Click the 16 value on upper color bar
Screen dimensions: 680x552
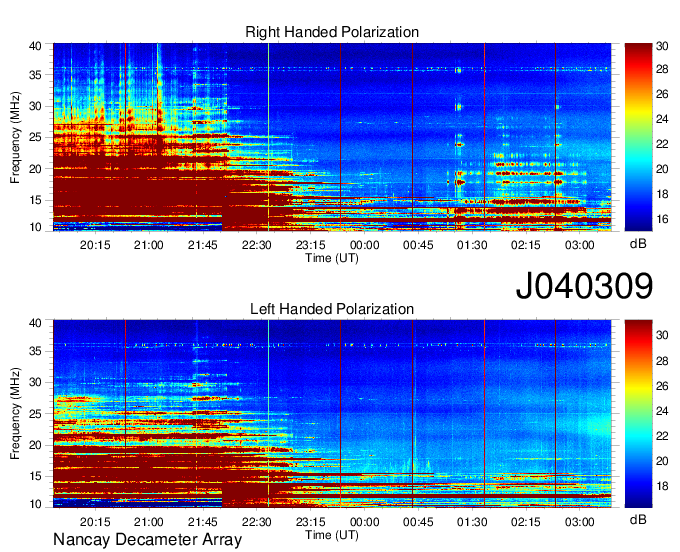[662, 219]
